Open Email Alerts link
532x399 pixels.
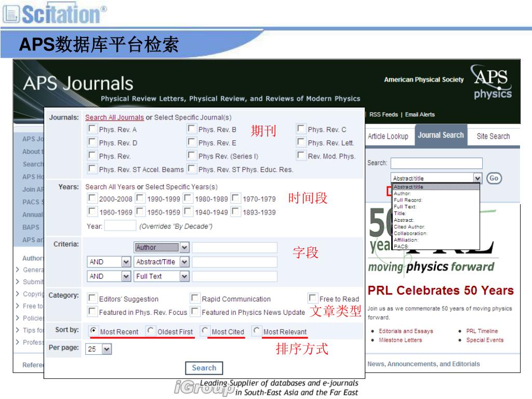click(x=420, y=115)
